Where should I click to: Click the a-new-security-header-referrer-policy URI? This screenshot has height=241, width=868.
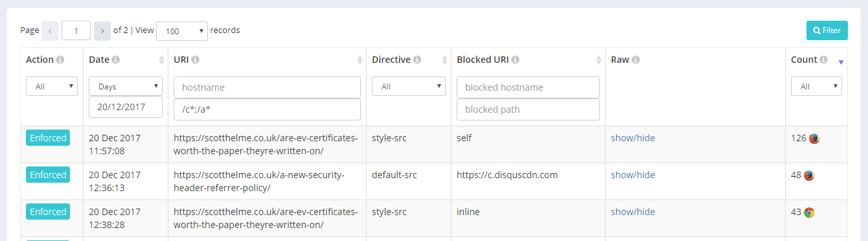[259, 181]
